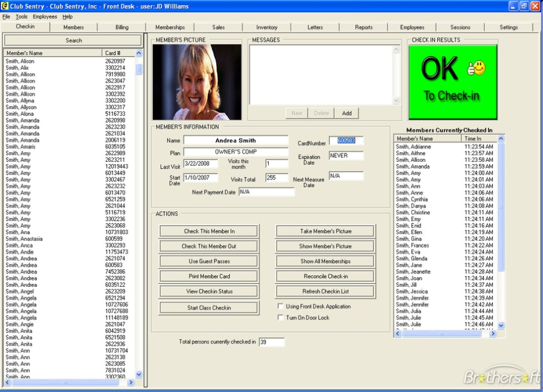
Task: Click Refresh Checkin List button
Action: coord(326,291)
